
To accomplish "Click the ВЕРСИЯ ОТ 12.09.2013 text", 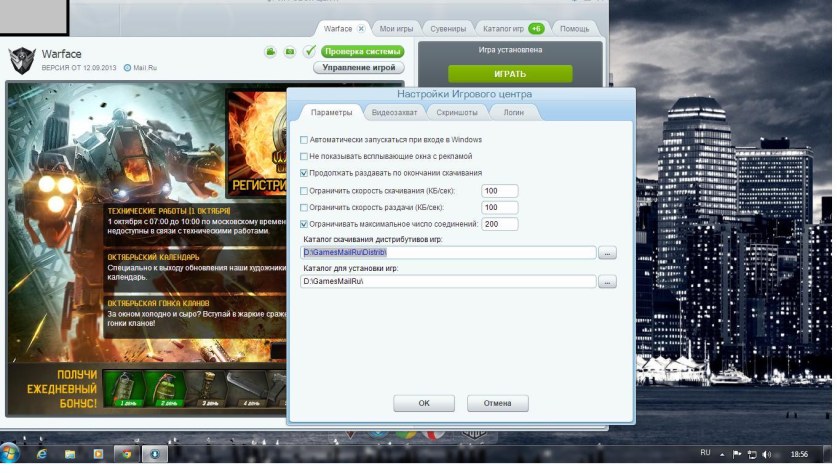I will 79,68.
